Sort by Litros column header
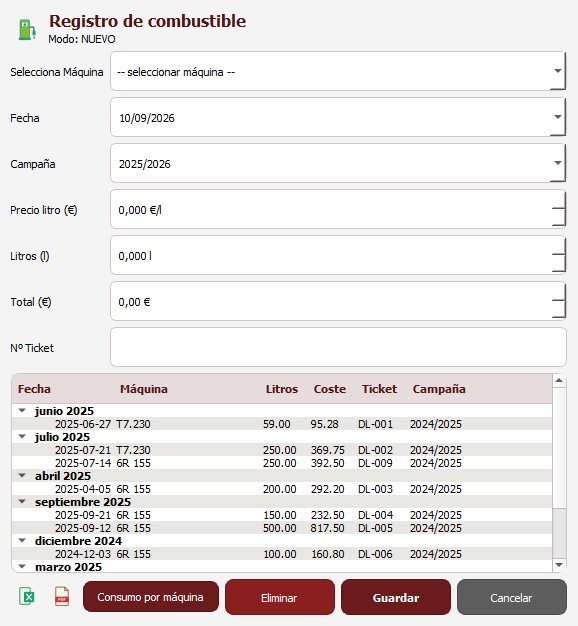Viewport: 578px width, 626px height. coord(282,389)
